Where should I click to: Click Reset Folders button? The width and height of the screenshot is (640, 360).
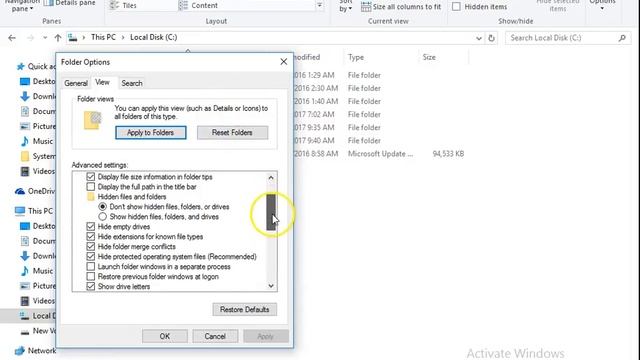pyautogui.click(x=232, y=133)
